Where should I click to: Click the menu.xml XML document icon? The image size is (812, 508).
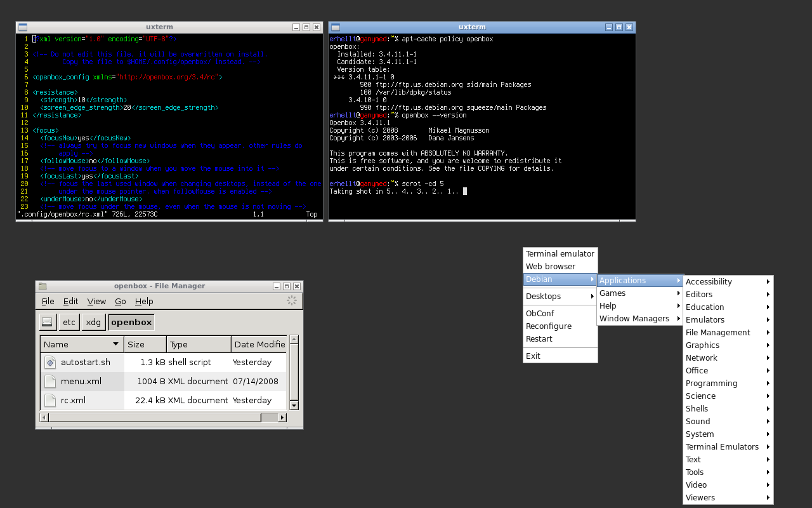[x=51, y=381]
